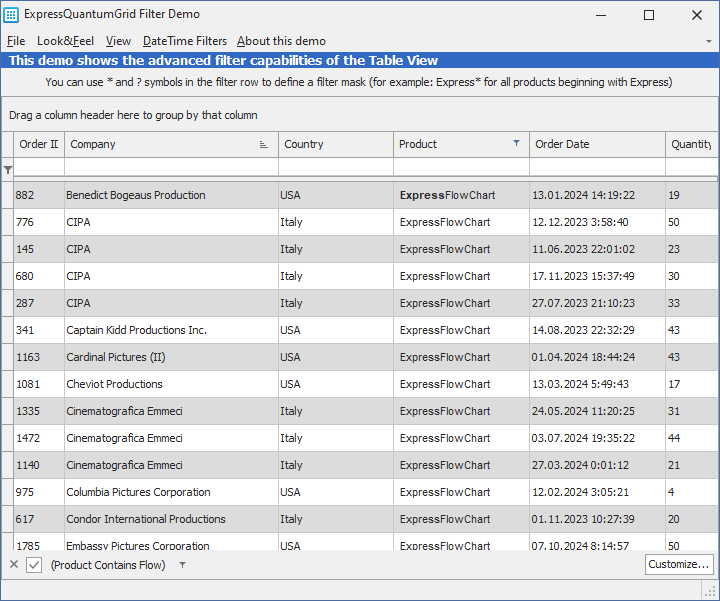This screenshot has height=601, width=720.
Task: Click the Country column header
Action: pyautogui.click(x=336, y=144)
